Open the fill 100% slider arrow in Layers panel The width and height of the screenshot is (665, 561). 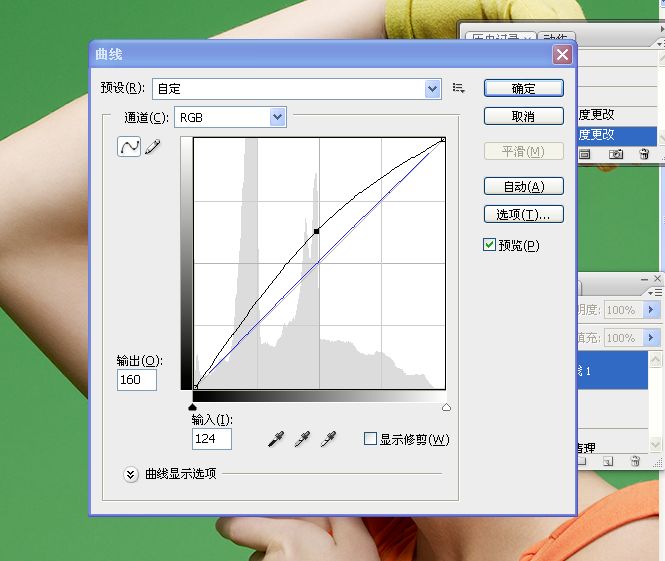pyautogui.click(x=651, y=338)
